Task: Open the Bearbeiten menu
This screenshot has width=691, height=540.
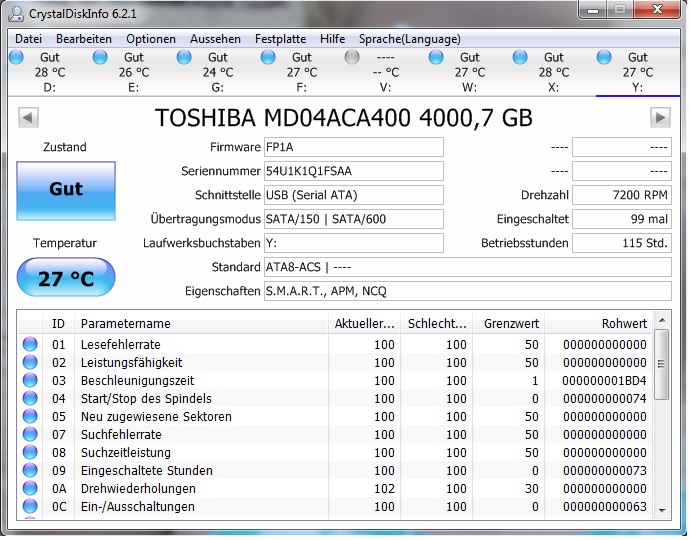Action: click(x=84, y=39)
